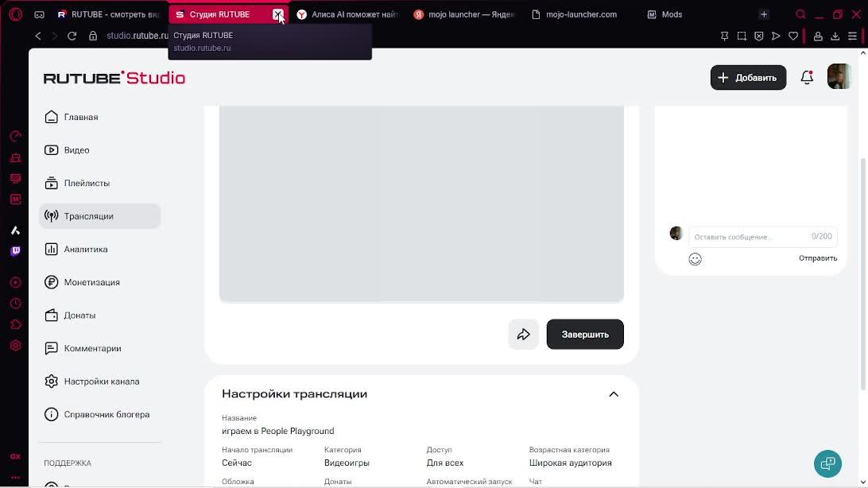This screenshot has height=488, width=868.
Task: Open Главная in the sidebar
Action: (99, 117)
